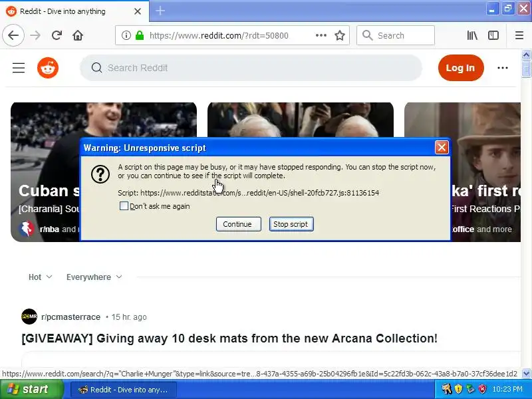Click the browser Forward arrow
532x399 pixels.
coord(35,35)
